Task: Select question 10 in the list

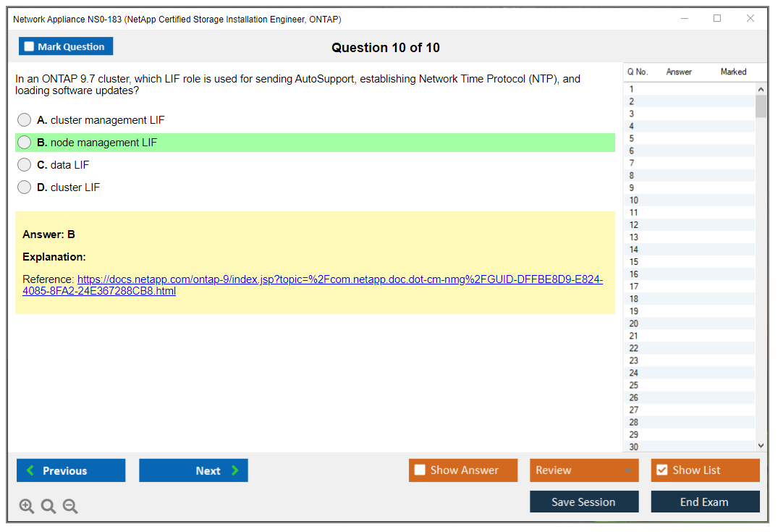Action: click(x=634, y=200)
